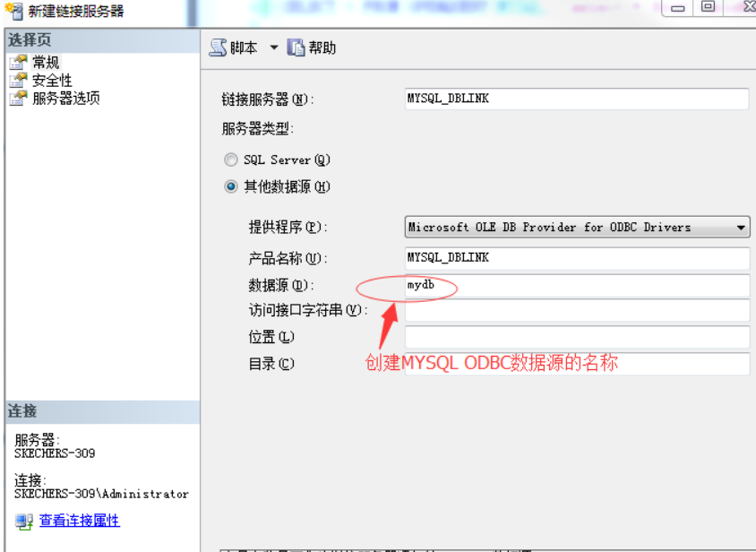Viewport: 756px width, 552px height.
Task: Click the connection properties icon
Action: (x=23, y=522)
